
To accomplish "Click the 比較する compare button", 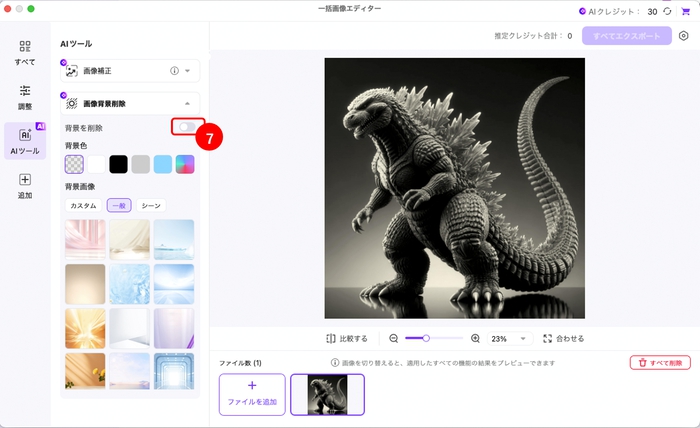I will pyautogui.click(x=347, y=339).
